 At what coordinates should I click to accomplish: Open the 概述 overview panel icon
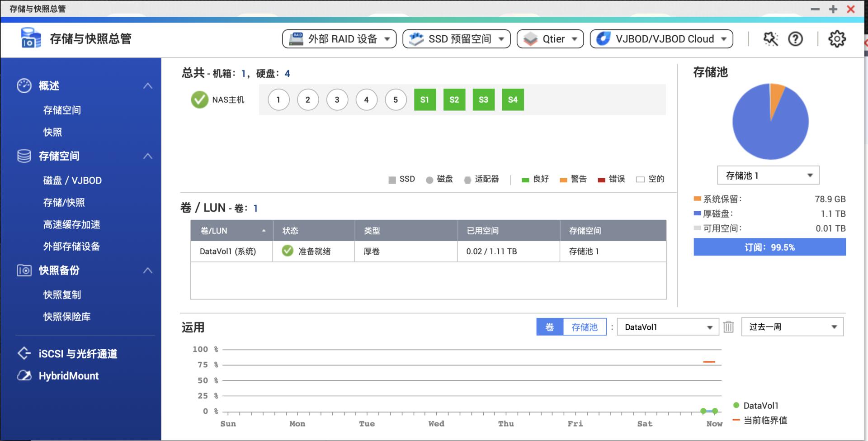point(25,86)
